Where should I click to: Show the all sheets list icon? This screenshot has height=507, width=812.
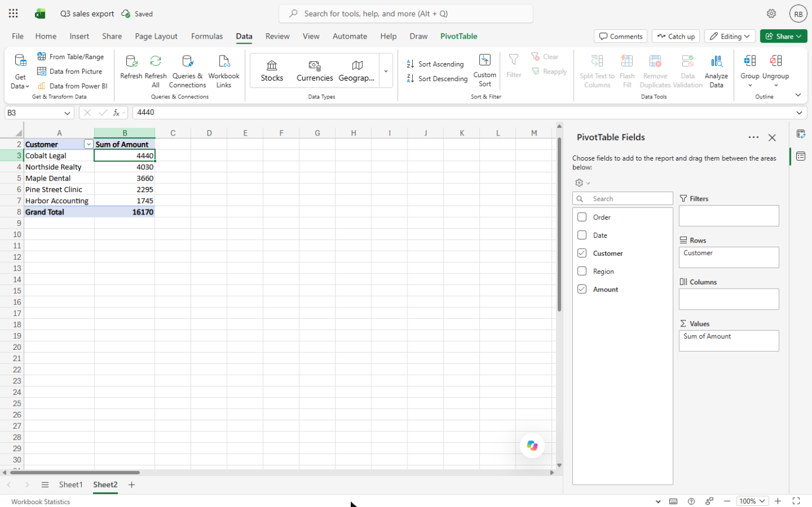[45, 485]
